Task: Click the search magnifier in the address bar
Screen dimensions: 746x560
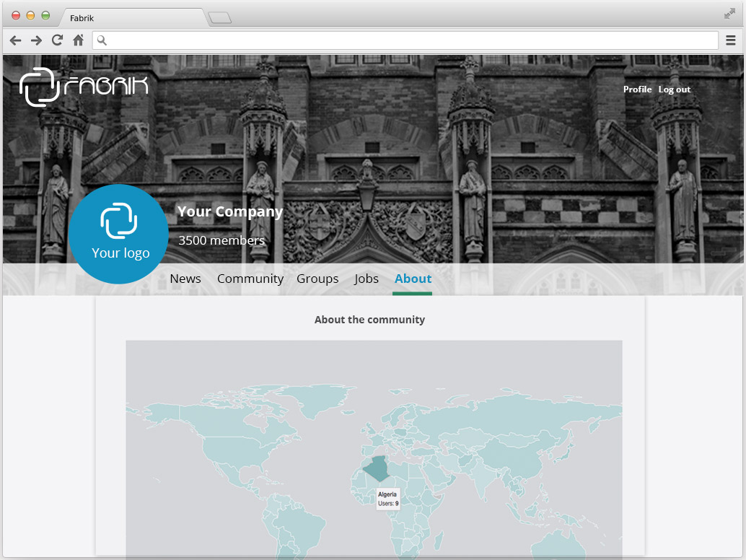Action: tap(102, 40)
